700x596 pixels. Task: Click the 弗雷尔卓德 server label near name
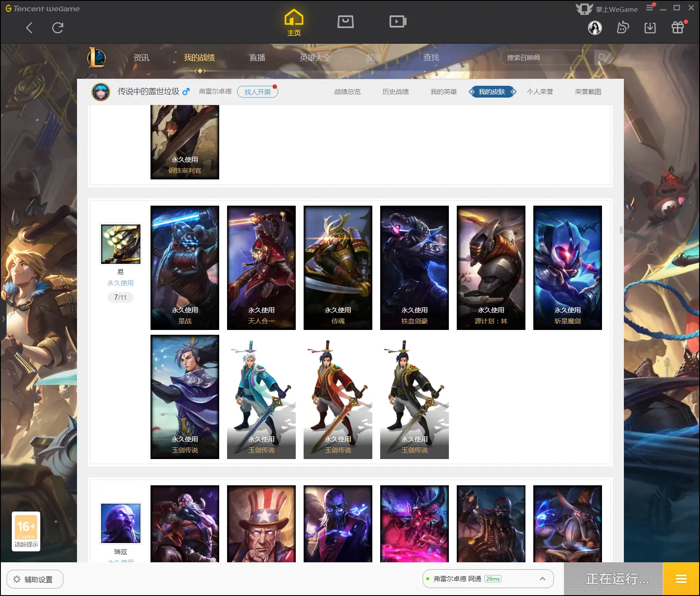point(215,91)
